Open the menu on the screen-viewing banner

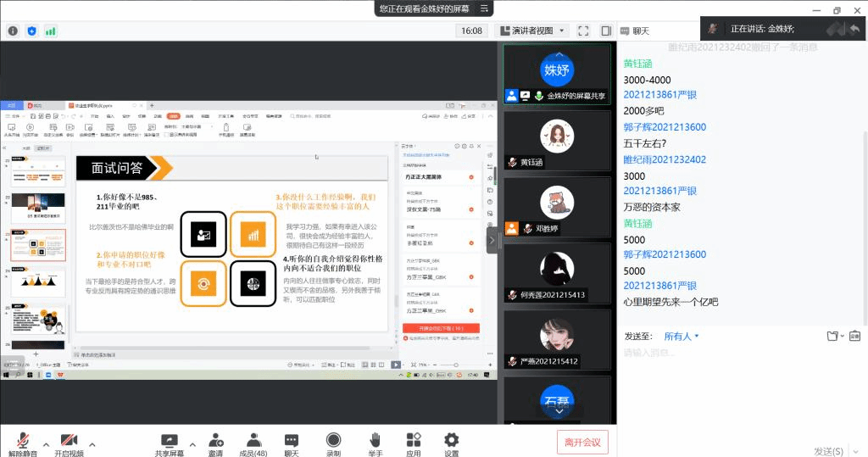(x=485, y=8)
